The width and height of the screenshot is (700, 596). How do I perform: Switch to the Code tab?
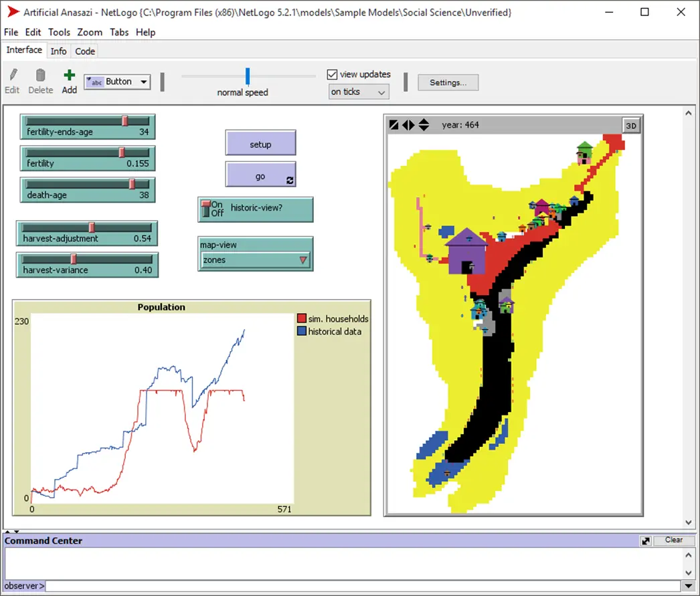pyautogui.click(x=85, y=52)
